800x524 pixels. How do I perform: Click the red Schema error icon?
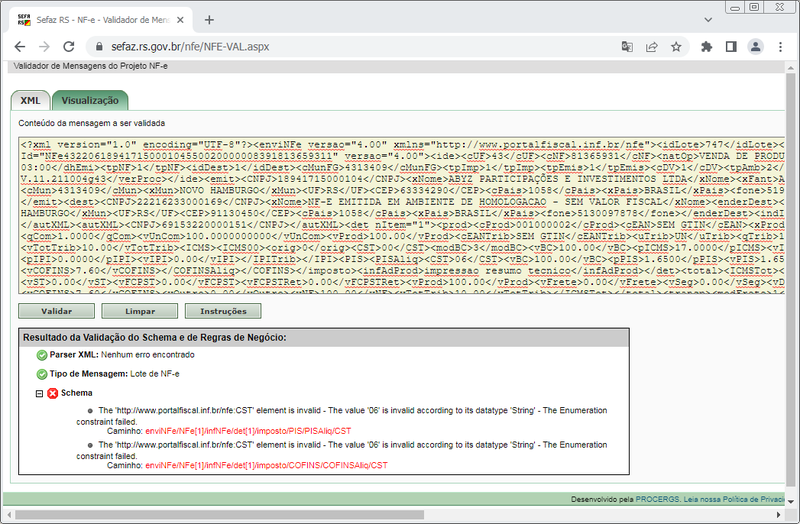coord(53,393)
